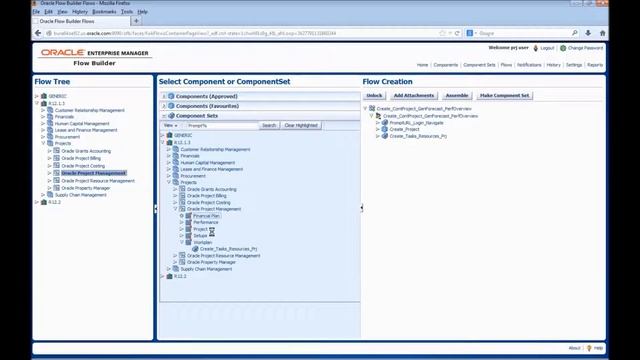Image resolution: width=640 pixels, height=360 pixels.
Task: Click the Add Attachments button
Action: click(x=413, y=96)
